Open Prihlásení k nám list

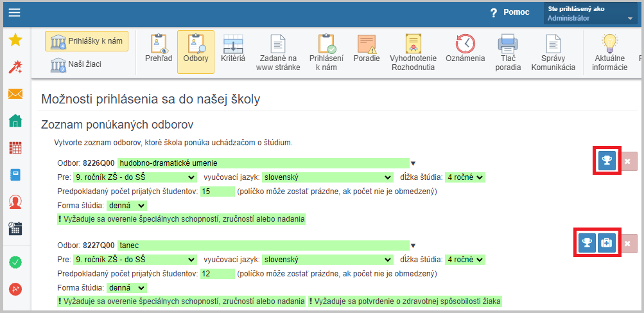(327, 52)
